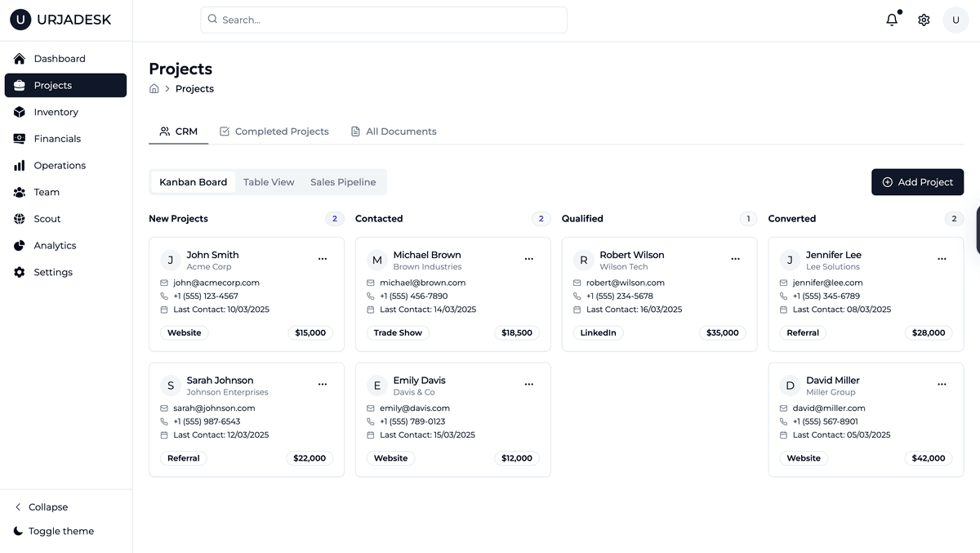This screenshot has height=553, width=980.
Task: Open the settings gear icon
Action: [x=924, y=19]
